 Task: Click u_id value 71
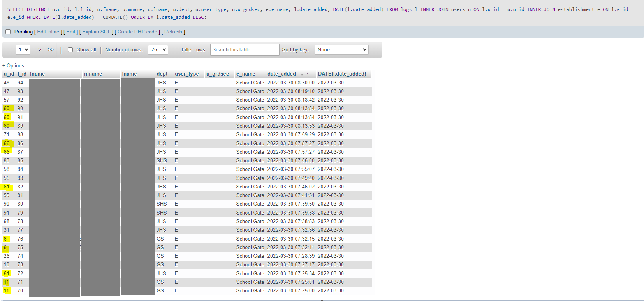click(7, 134)
